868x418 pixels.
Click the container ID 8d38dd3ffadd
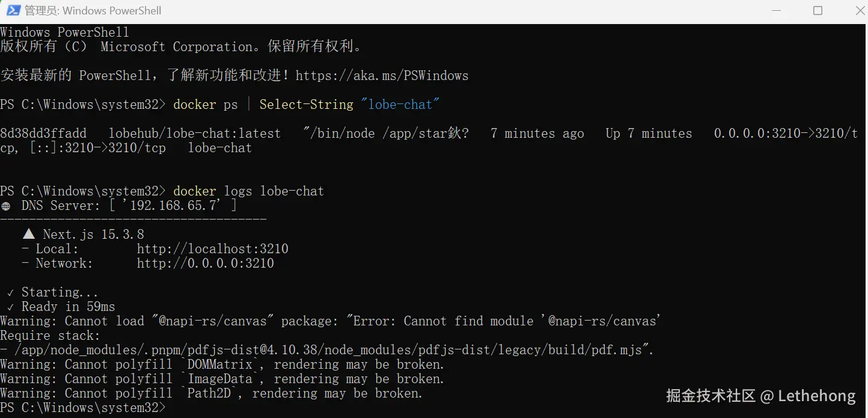coord(43,134)
